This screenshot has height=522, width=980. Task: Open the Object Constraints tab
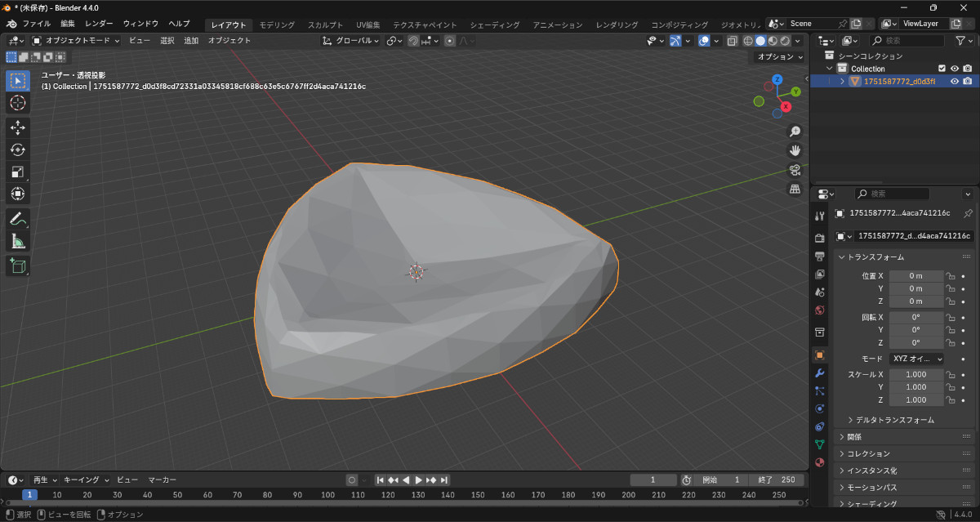[x=820, y=426]
